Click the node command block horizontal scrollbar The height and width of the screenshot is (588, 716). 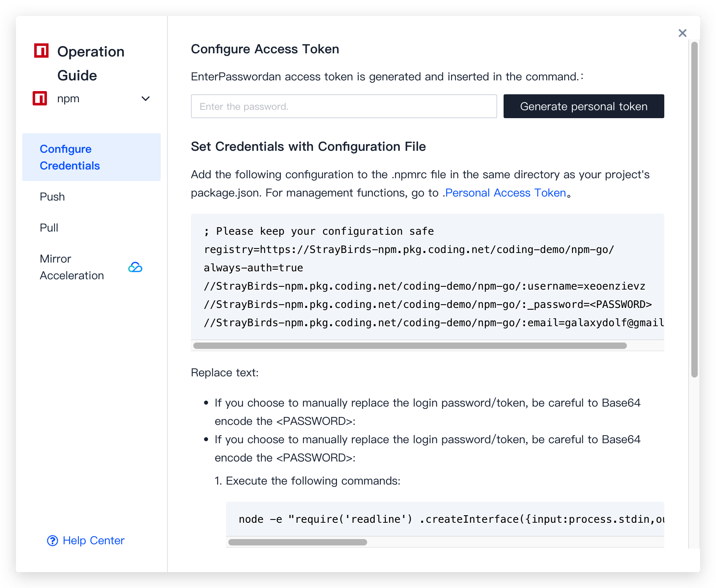point(298,542)
